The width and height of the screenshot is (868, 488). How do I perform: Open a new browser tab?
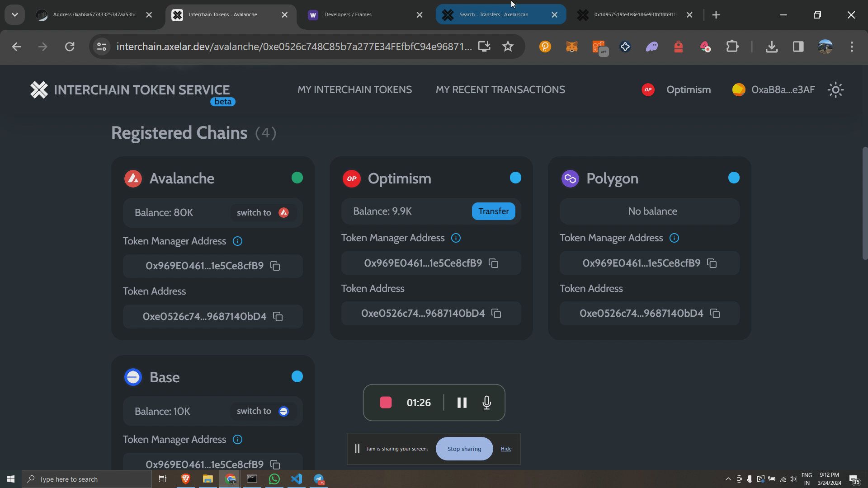(716, 15)
